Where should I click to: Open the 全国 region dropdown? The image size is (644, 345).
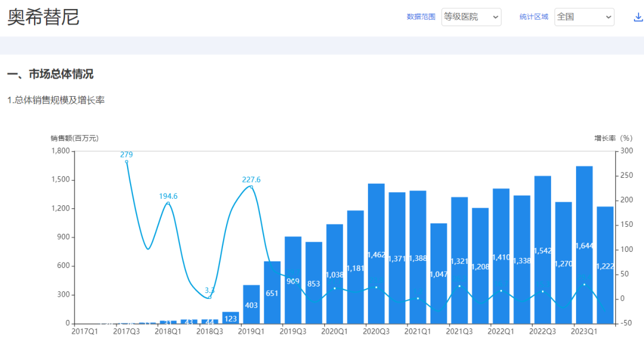click(584, 17)
